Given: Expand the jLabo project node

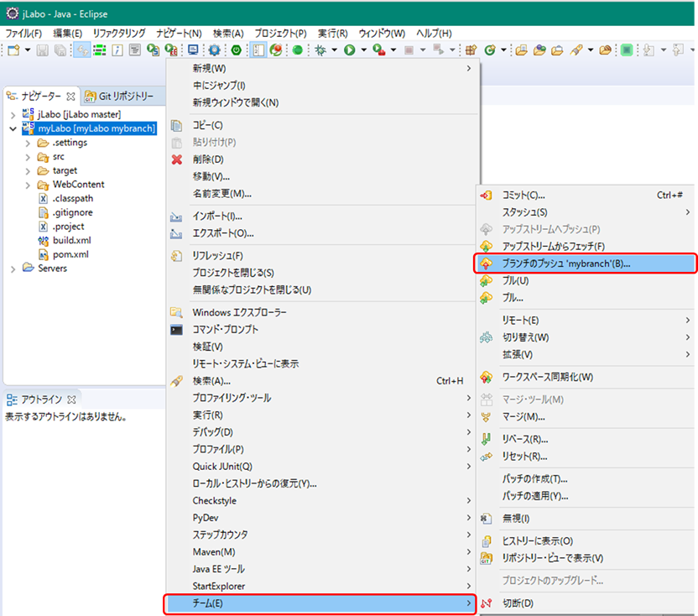Looking at the screenshot, I should [x=13, y=115].
